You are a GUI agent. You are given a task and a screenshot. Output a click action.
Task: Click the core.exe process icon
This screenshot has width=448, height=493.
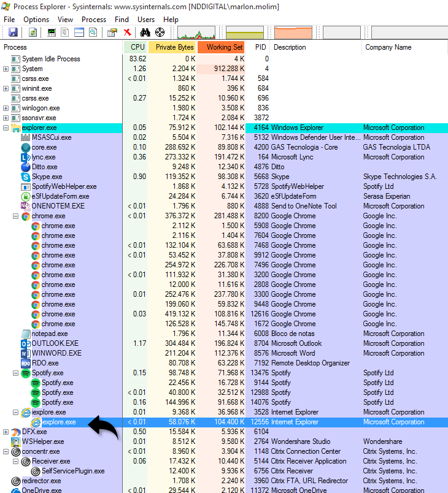coord(26,147)
